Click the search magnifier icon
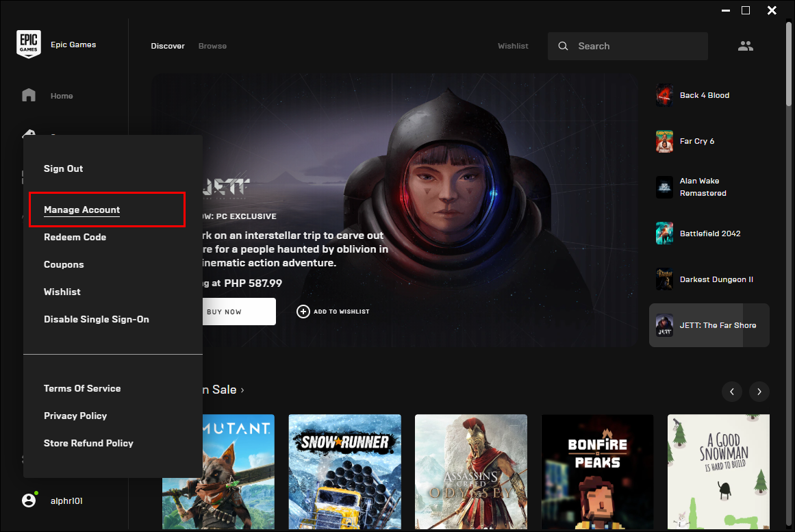795x532 pixels. (x=563, y=46)
